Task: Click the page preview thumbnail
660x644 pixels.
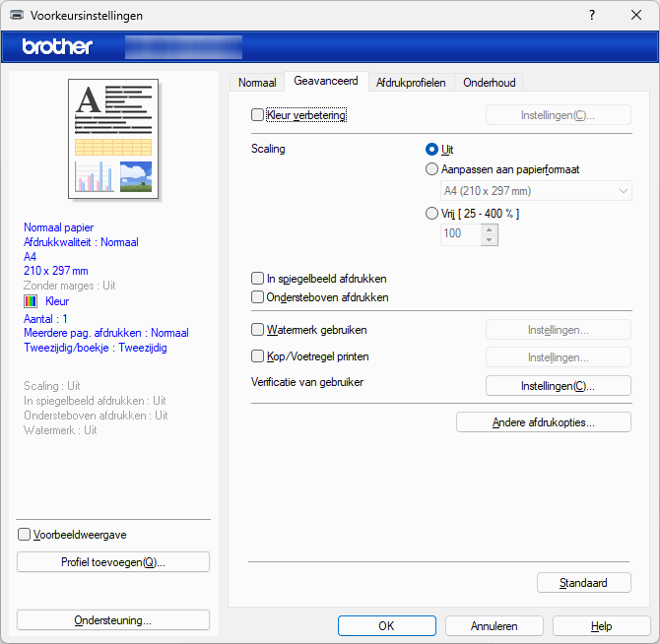Action: click(113, 139)
